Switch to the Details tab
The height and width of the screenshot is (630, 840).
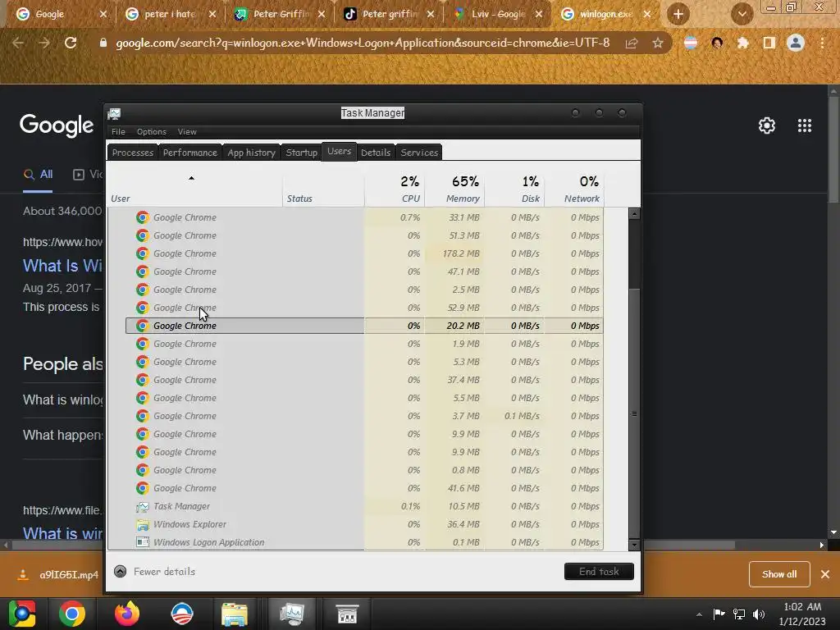[x=376, y=152]
